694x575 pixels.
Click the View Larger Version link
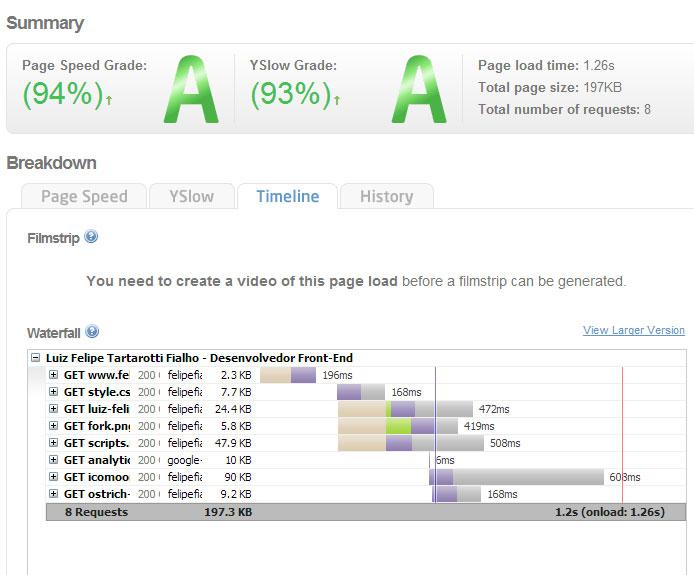633,330
